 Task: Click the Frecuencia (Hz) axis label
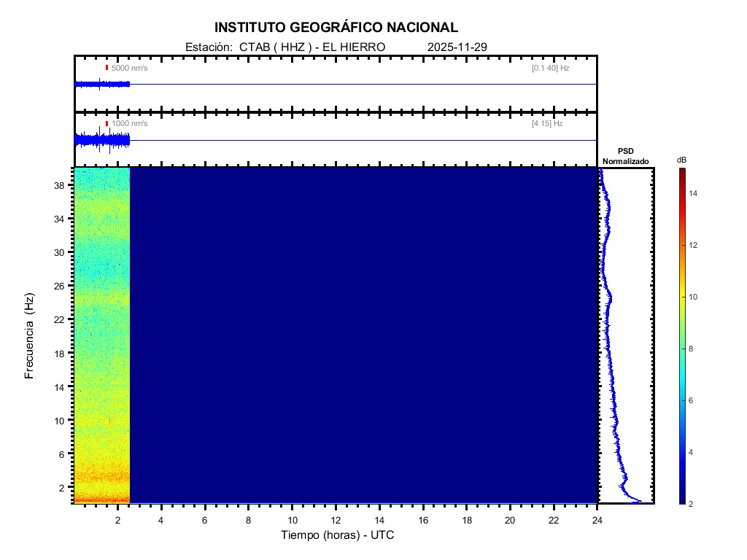pyautogui.click(x=30, y=336)
